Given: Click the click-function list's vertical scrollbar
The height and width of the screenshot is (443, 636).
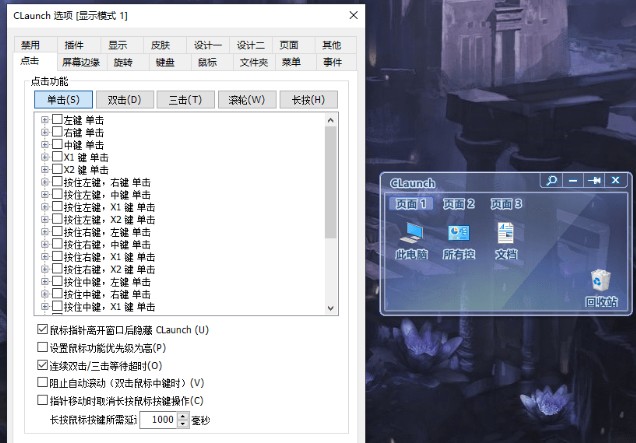Looking at the screenshot, I should coord(331,180).
